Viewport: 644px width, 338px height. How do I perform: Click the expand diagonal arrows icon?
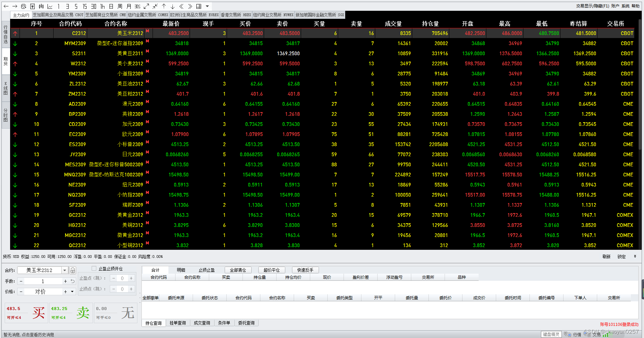click(146, 6)
